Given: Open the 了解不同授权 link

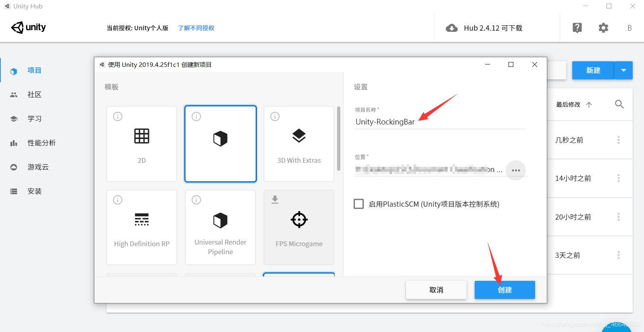Looking at the screenshot, I should (x=196, y=28).
